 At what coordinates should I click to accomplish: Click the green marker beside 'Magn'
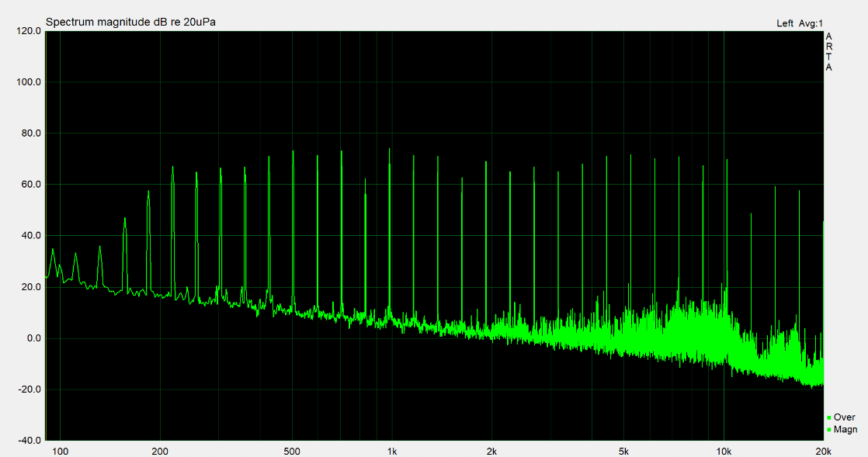click(x=829, y=430)
